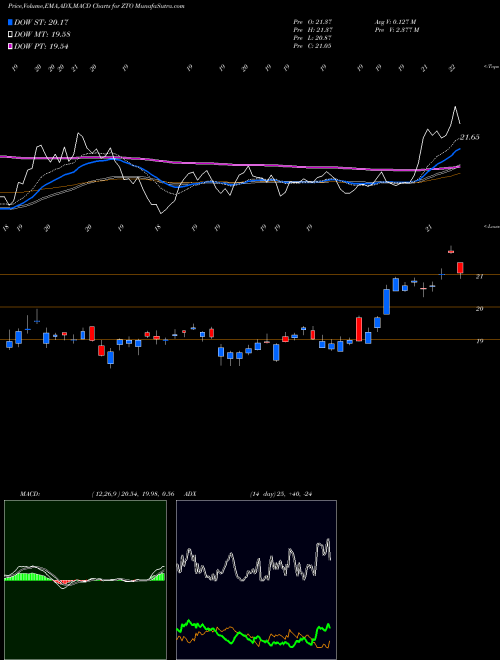Click the Pre V: 2.377 M value
500x660 pixels.
[396, 30]
